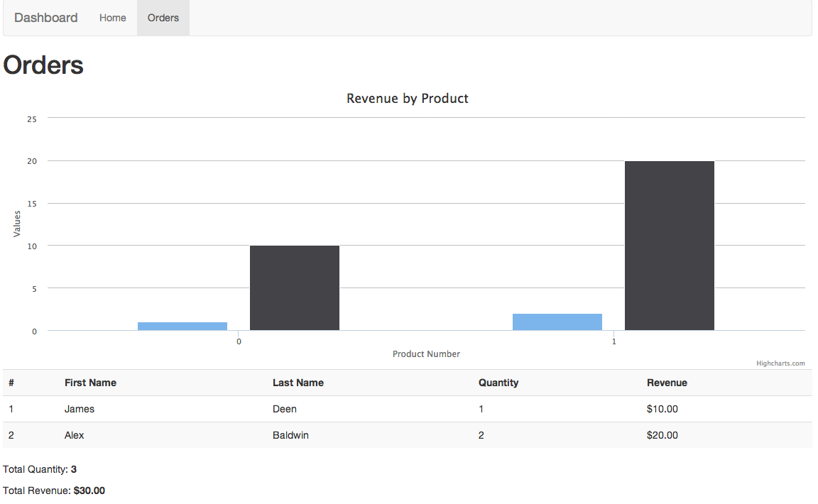The image size is (818, 504).
Task: Click the Revenue by Product chart title
Action: [x=407, y=98]
